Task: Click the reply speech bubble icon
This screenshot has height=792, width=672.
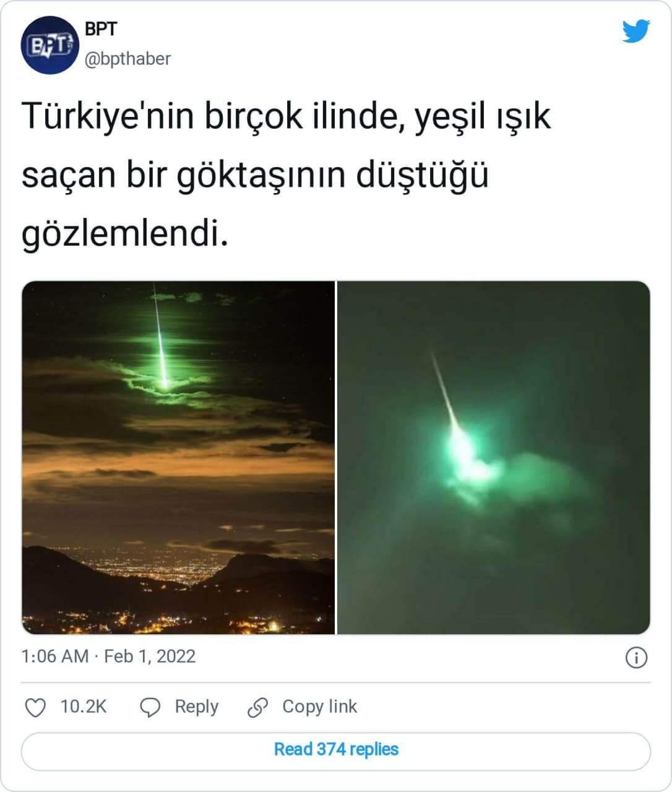Action: click(x=150, y=707)
